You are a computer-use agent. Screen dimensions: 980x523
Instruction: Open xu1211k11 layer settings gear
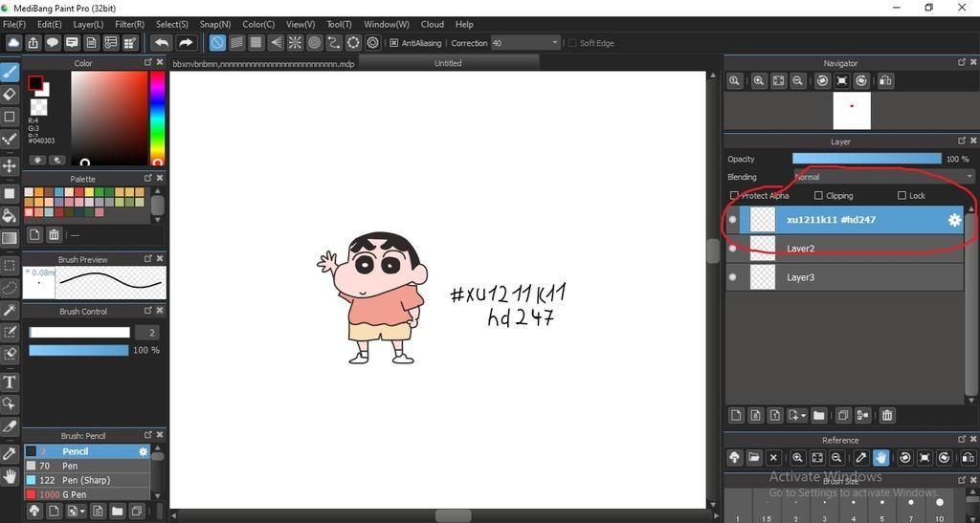pos(954,220)
